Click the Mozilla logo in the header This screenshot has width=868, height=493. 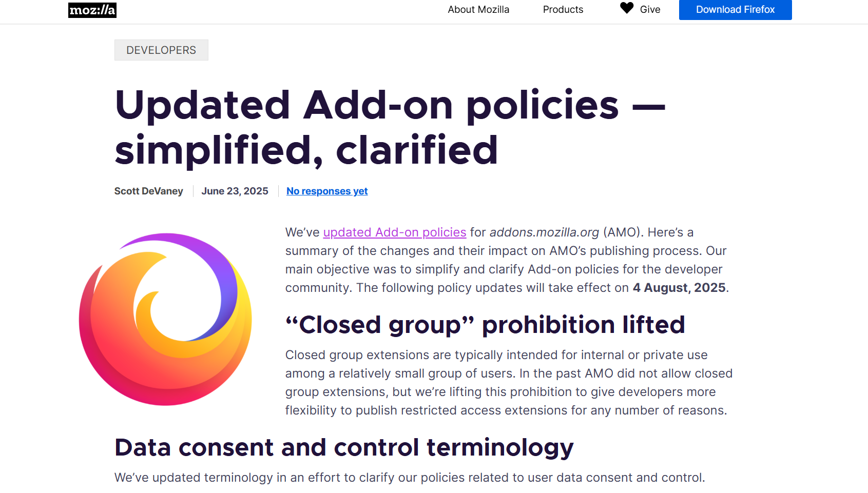(x=92, y=10)
